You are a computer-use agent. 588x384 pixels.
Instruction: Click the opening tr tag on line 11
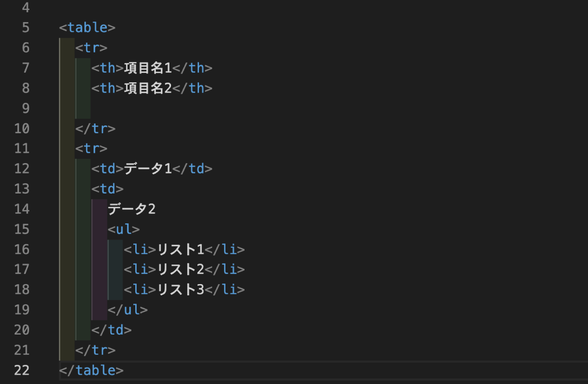pos(91,148)
